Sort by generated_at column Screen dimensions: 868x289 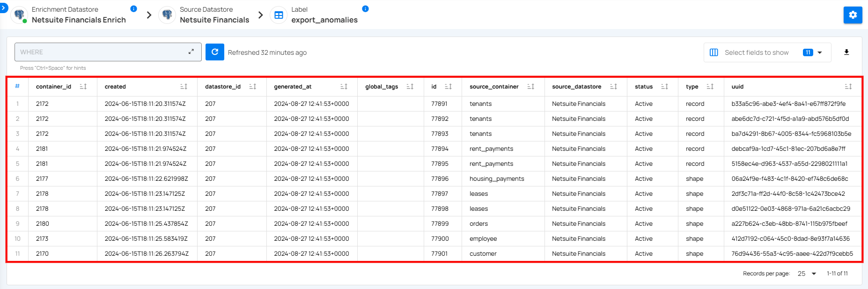[x=344, y=87]
